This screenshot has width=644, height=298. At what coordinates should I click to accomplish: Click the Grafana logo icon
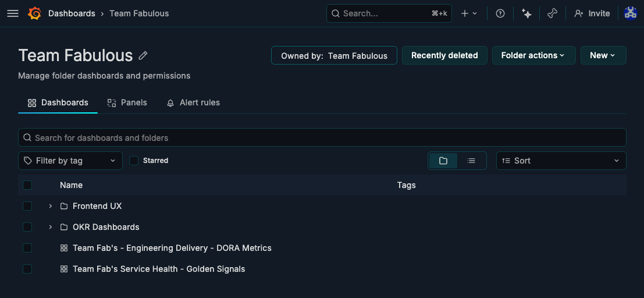pos(34,13)
